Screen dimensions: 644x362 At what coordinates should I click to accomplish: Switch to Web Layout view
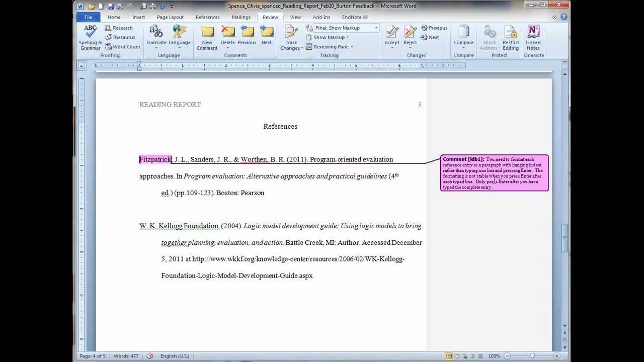(465, 356)
